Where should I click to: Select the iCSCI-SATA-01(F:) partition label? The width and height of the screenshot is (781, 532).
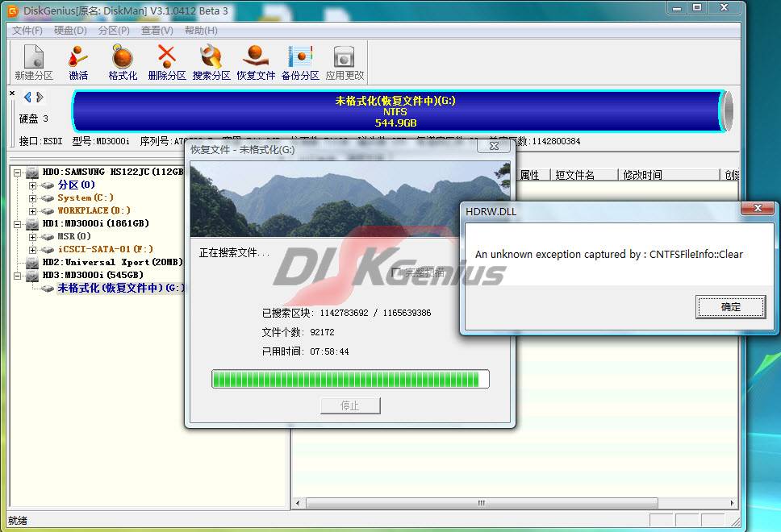pos(105,249)
